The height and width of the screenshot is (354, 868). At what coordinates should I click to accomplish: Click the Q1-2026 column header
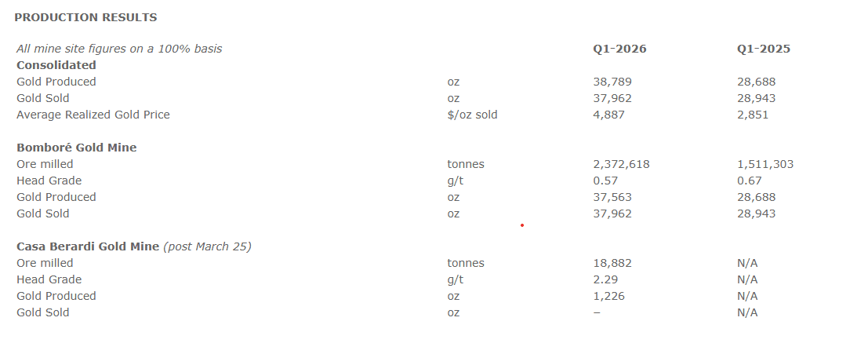tap(619, 49)
